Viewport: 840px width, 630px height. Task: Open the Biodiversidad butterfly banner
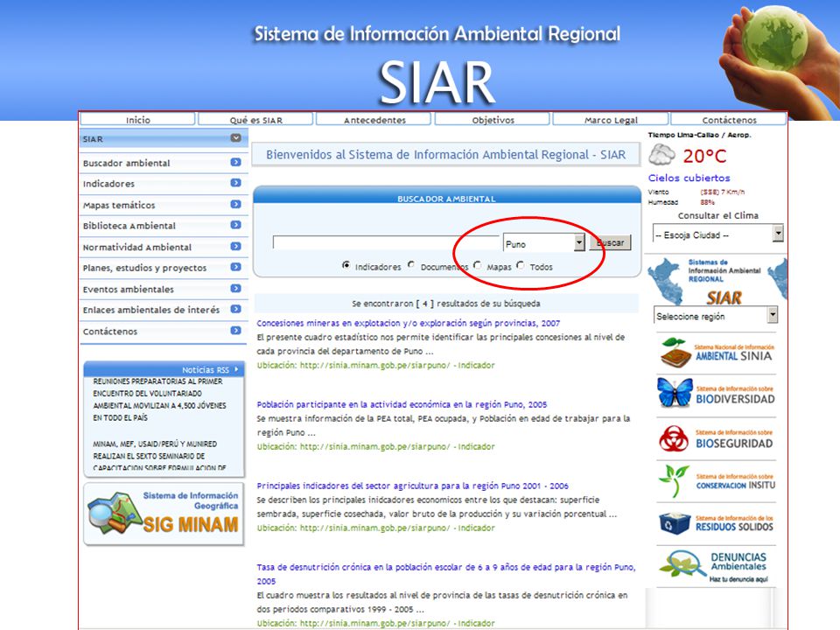pyautogui.click(x=717, y=394)
